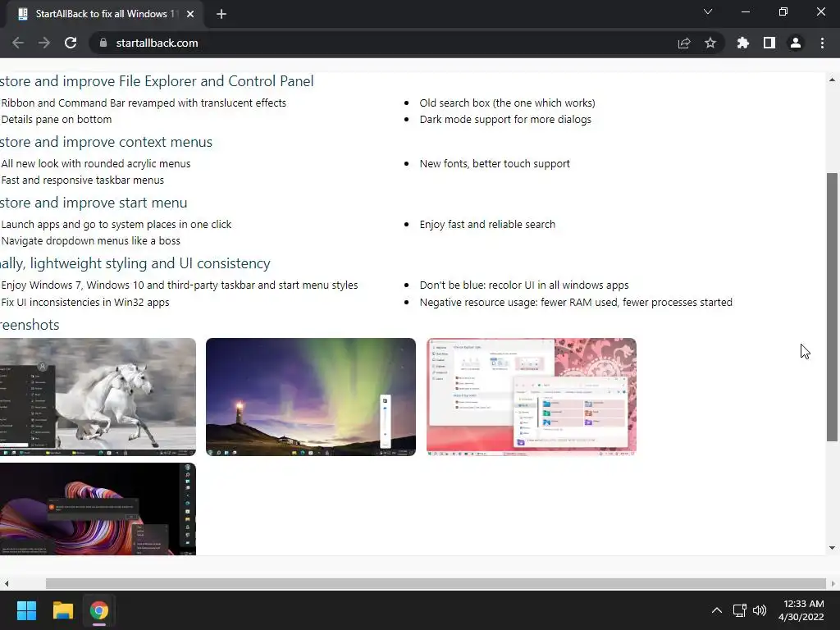
Task: Click "Launch apps and go to system places"
Action: click(x=116, y=225)
